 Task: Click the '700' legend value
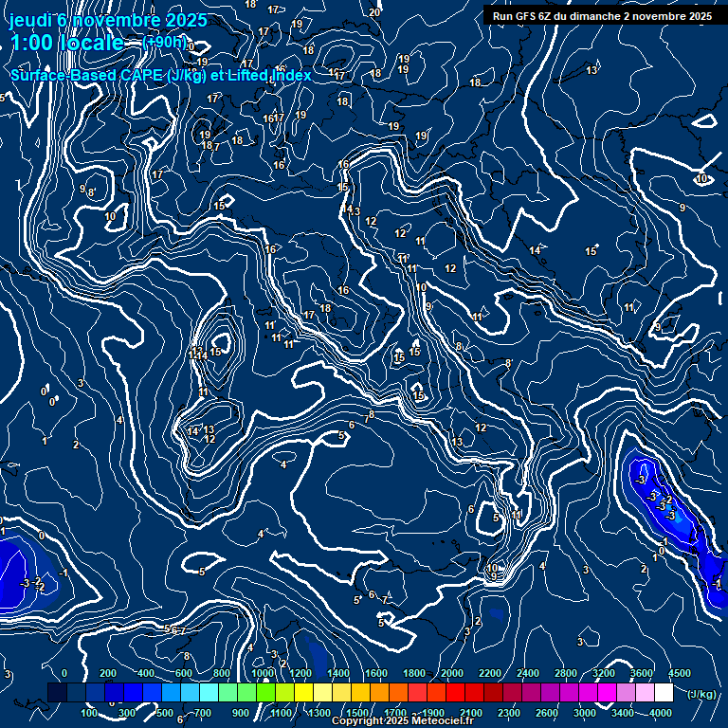click(x=203, y=713)
